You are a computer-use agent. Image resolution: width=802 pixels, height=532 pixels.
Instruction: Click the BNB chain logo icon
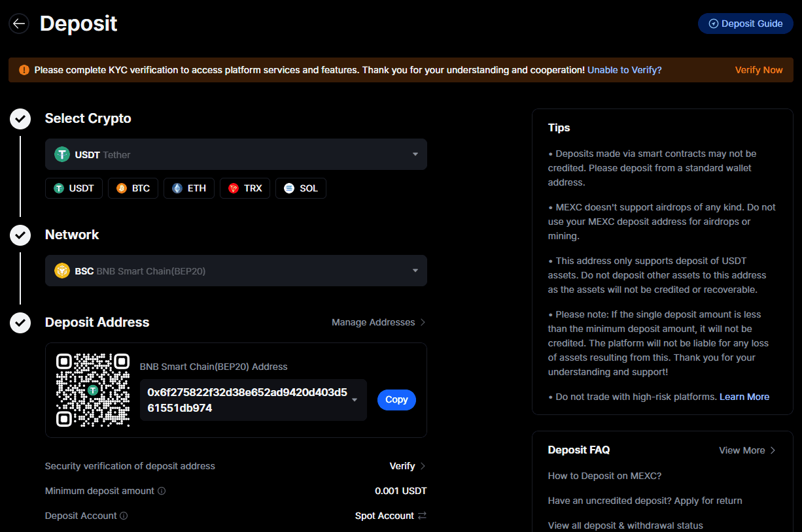point(62,271)
